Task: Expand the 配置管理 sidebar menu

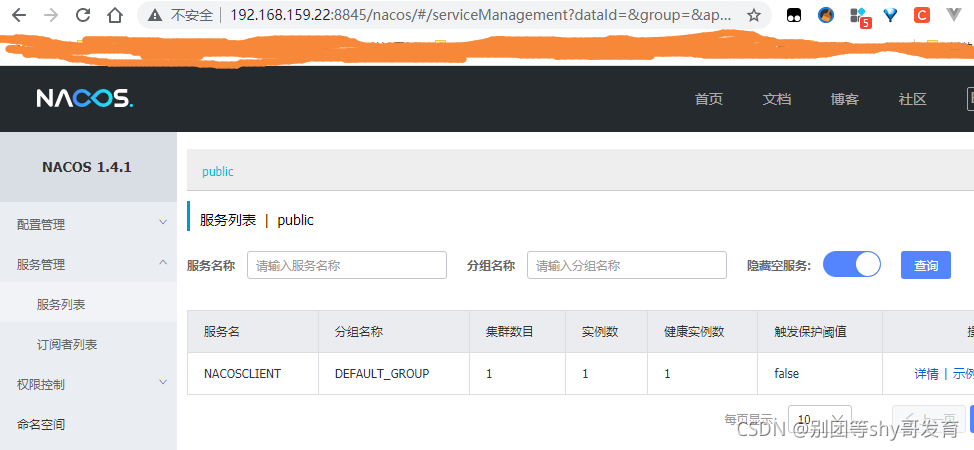Action: (x=88, y=224)
